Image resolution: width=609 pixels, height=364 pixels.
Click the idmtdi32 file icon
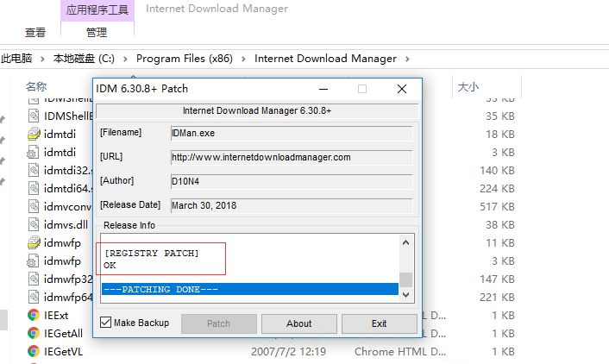point(33,170)
